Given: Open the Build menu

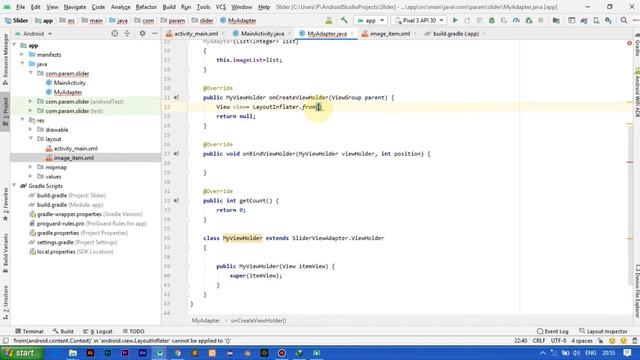Looking at the screenshot, I should click(x=169, y=7).
